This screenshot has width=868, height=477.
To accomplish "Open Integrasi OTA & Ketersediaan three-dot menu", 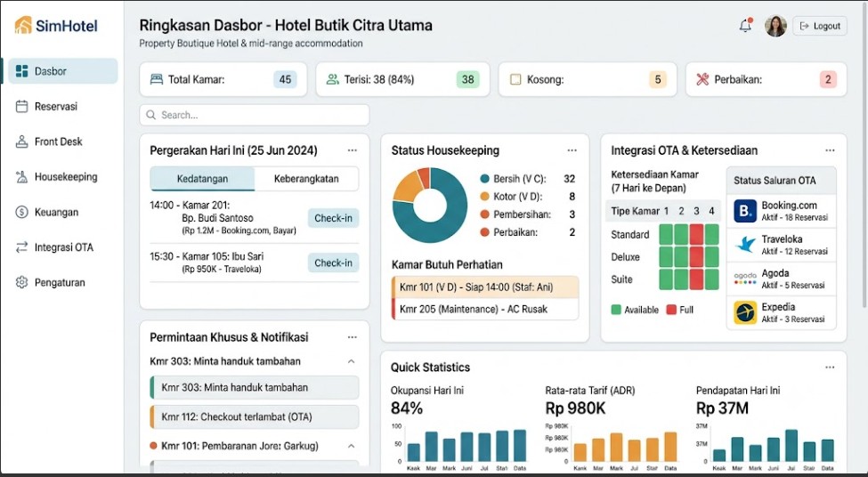I will pos(830,150).
